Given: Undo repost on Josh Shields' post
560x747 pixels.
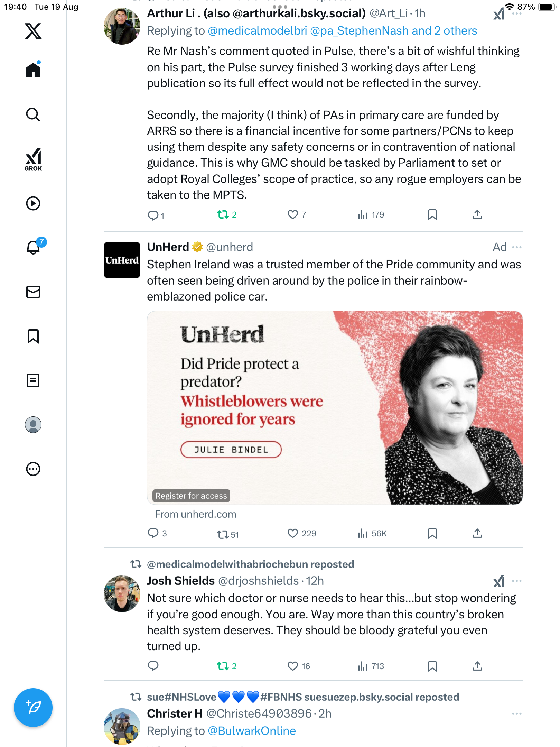Looking at the screenshot, I should click(223, 666).
